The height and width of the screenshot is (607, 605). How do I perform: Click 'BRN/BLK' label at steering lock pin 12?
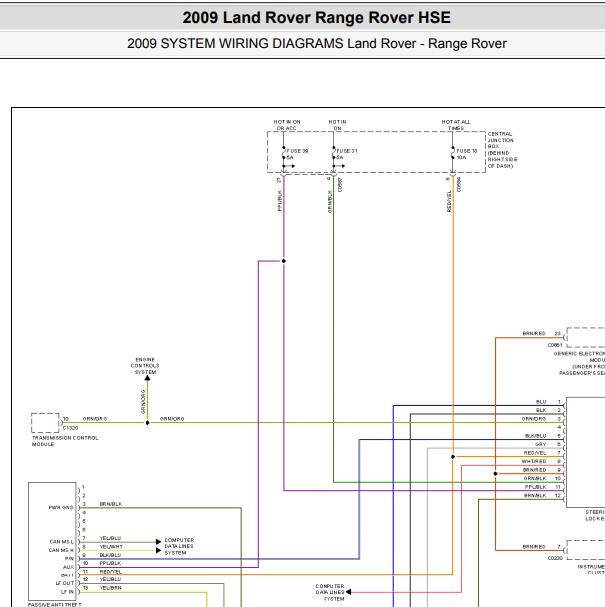pos(535,496)
